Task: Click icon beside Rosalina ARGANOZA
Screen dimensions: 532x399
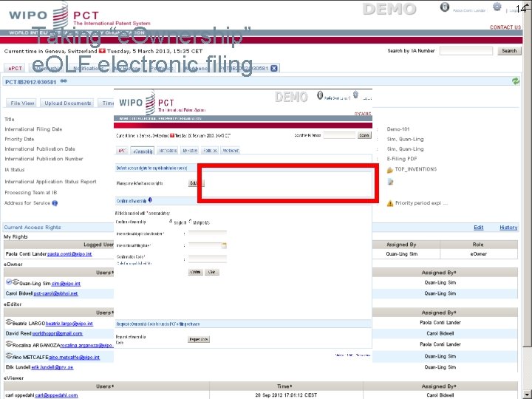Action: (x=9, y=344)
